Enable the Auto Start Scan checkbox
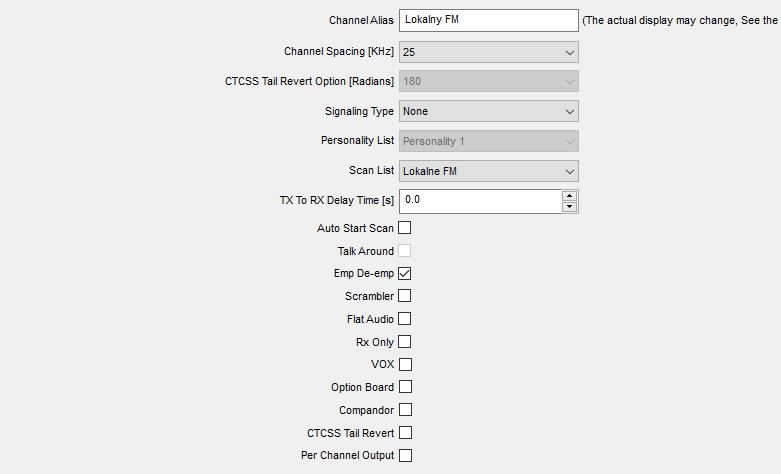The width and height of the screenshot is (781, 474). coord(404,228)
